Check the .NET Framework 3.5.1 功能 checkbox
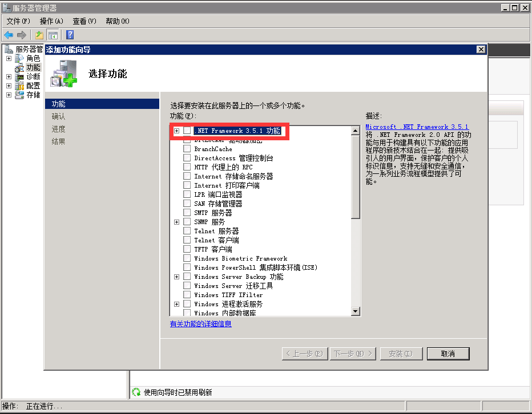532x414 pixels. click(x=187, y=131)
